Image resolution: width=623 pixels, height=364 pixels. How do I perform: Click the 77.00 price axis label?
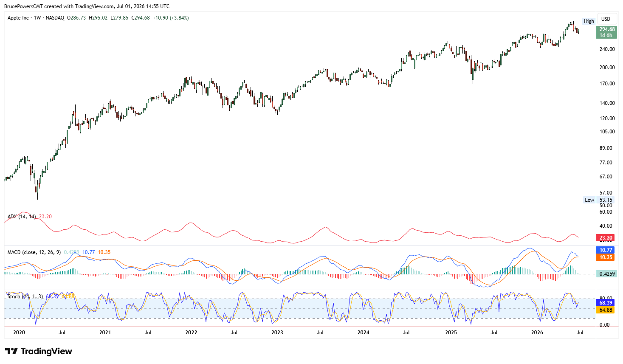click(x=606, y=163)
